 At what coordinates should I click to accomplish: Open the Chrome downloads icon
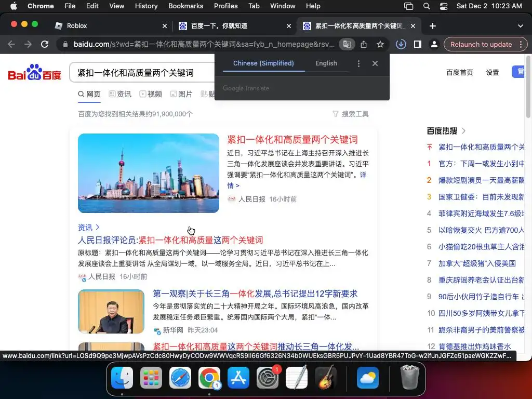point(401,44)
